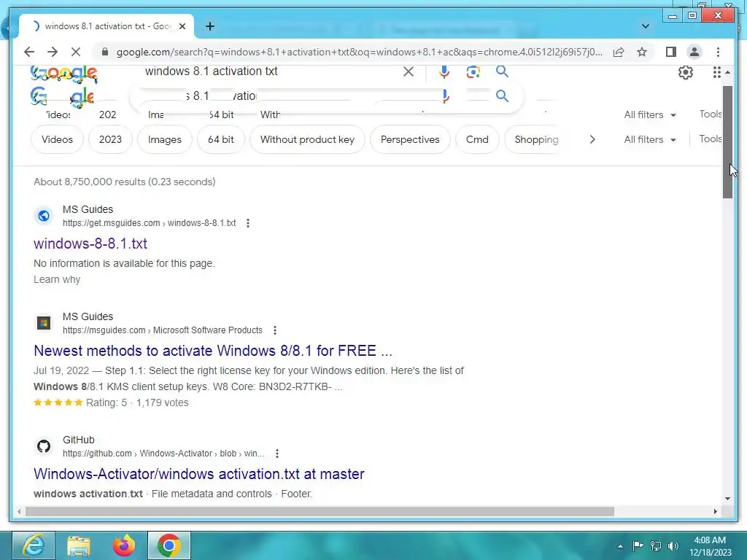
Task: Go forward using the forward arrow
Action: coord(53,52)
